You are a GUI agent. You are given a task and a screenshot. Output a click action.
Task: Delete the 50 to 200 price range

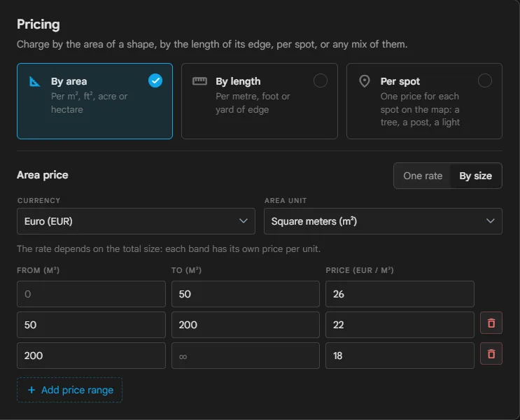point(491,323)
